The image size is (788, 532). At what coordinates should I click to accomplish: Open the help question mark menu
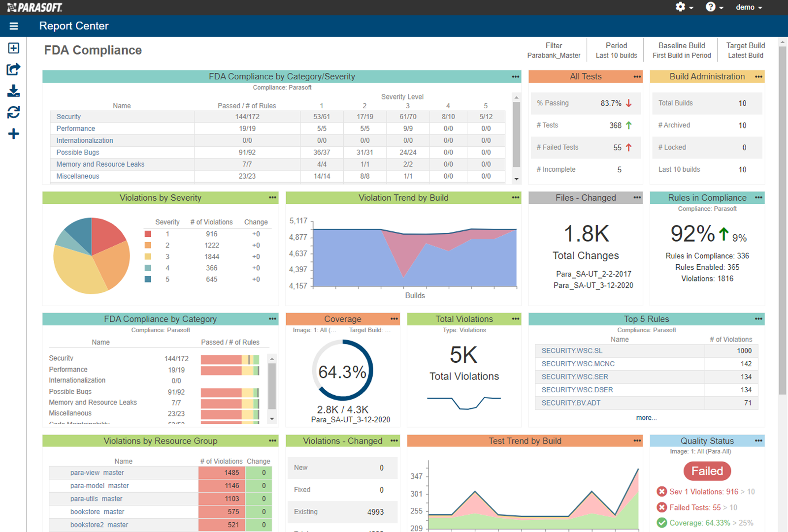[714, 7]
